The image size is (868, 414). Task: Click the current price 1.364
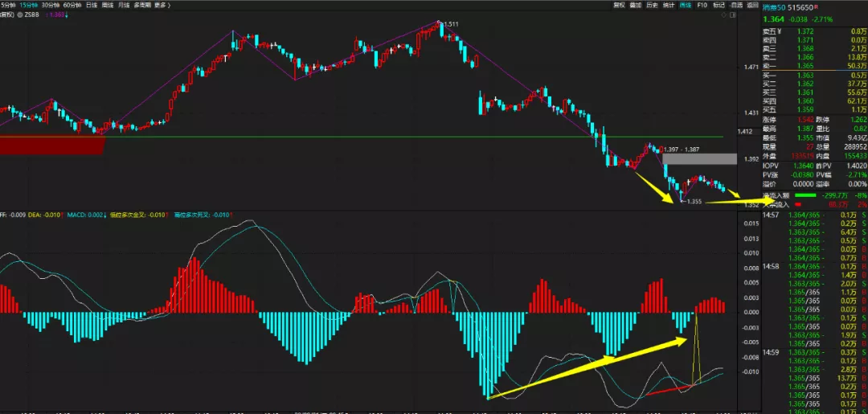coord(773,19)
